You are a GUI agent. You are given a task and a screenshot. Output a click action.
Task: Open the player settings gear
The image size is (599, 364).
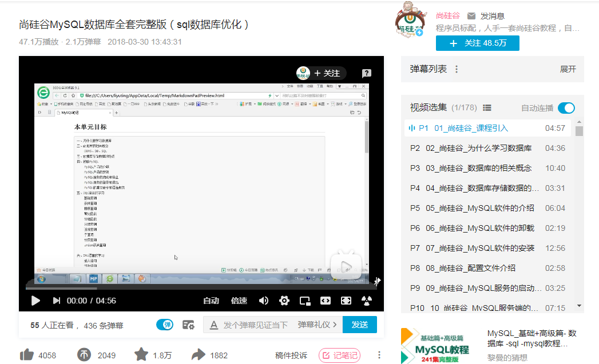pos(284,300)
